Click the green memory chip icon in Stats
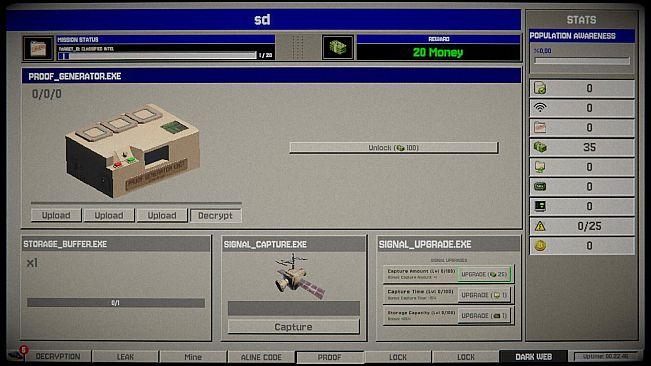 (x=540, y=186)
